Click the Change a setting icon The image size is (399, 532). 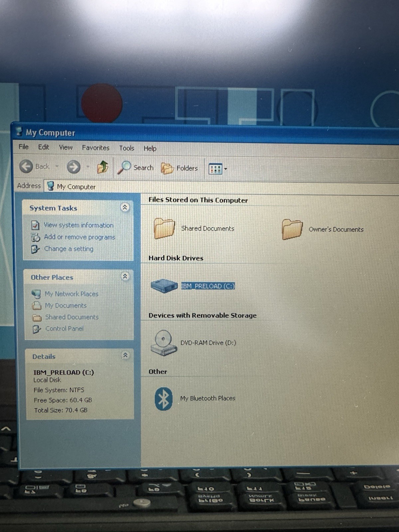pyautogui.click(x=35, y=249)
